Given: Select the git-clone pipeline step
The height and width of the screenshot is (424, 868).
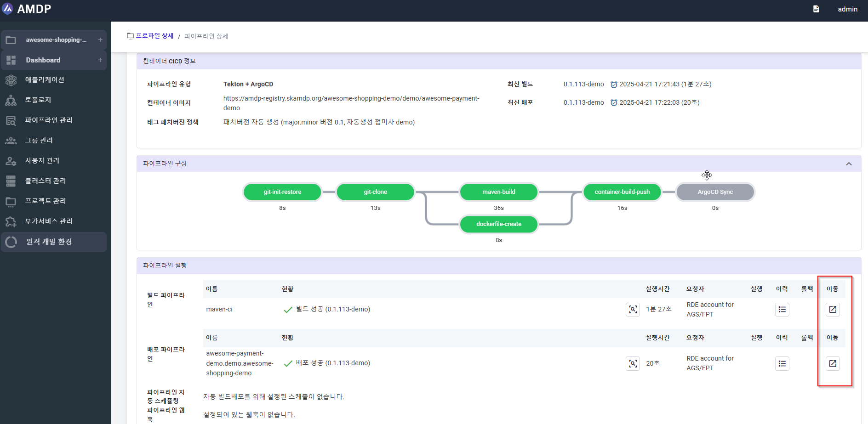Looking at the screenshot, I should click(376, 192).
